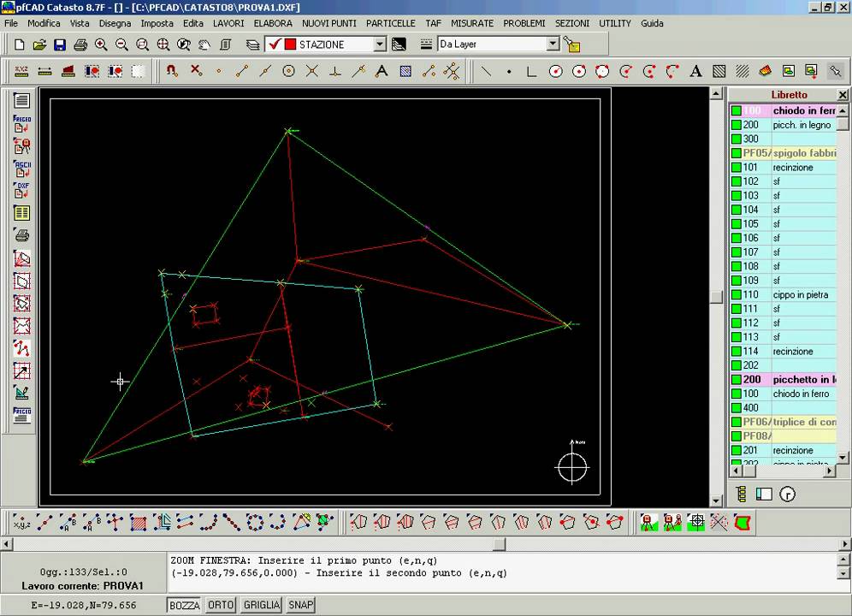The image size is (852, 616).
Task: Open the TAF menu
Action: (x=433, y=23)
